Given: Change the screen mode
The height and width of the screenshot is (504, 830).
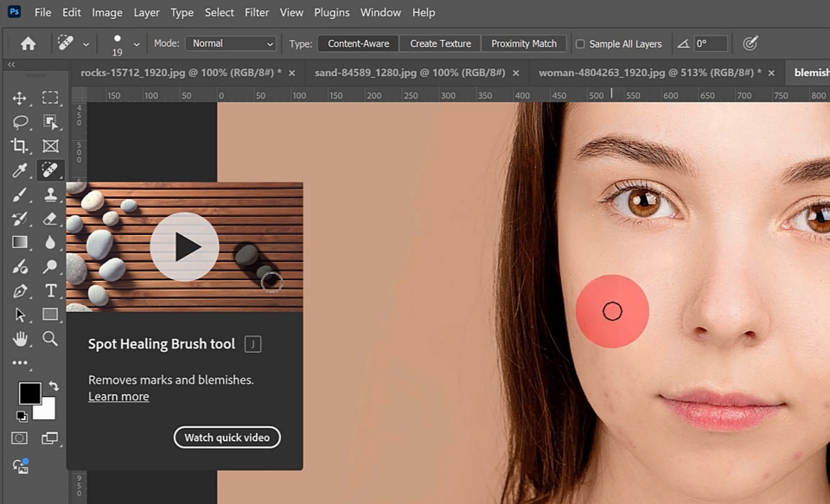Looking at the screenshot, I should coord(50,438).
